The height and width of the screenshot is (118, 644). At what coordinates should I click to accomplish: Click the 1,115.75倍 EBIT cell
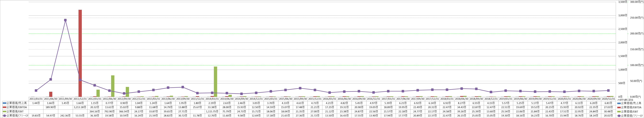[212, 112]
